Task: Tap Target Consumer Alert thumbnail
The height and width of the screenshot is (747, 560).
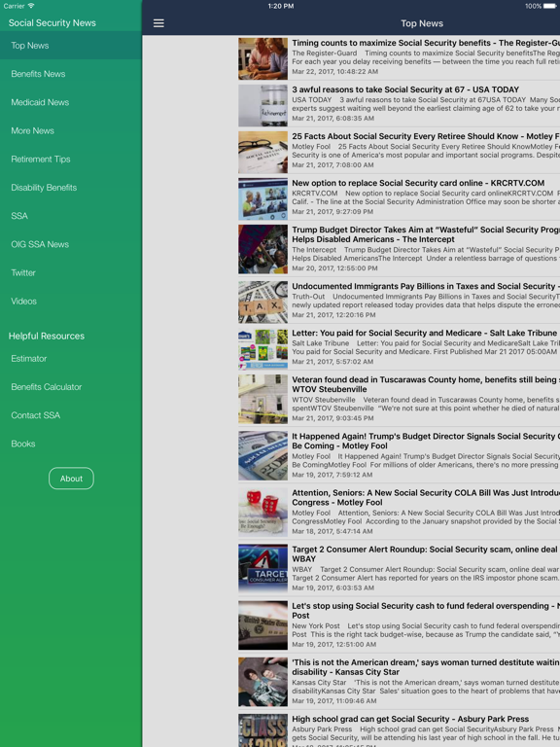Action: point(262,569)
